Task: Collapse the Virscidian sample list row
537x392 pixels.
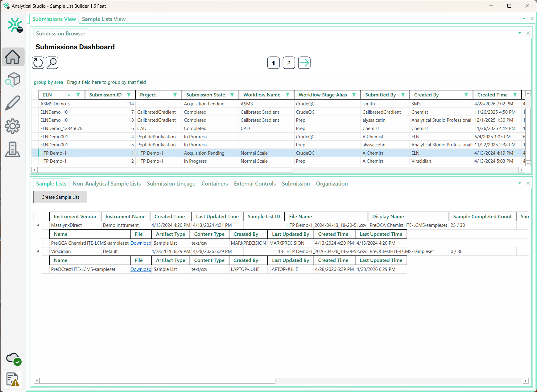Action: tap(38, 251)
